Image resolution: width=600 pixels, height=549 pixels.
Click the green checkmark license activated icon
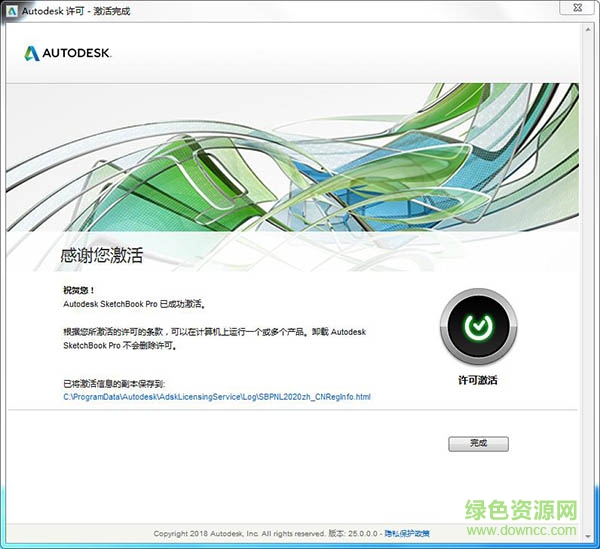point(477,327)
